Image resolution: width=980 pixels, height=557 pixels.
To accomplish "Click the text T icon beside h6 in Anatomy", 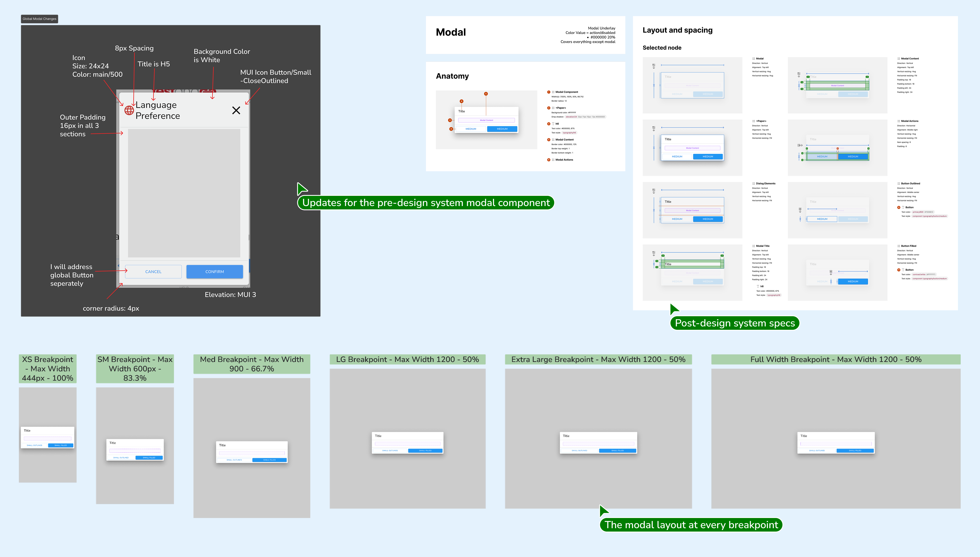I will coord(553,124).
